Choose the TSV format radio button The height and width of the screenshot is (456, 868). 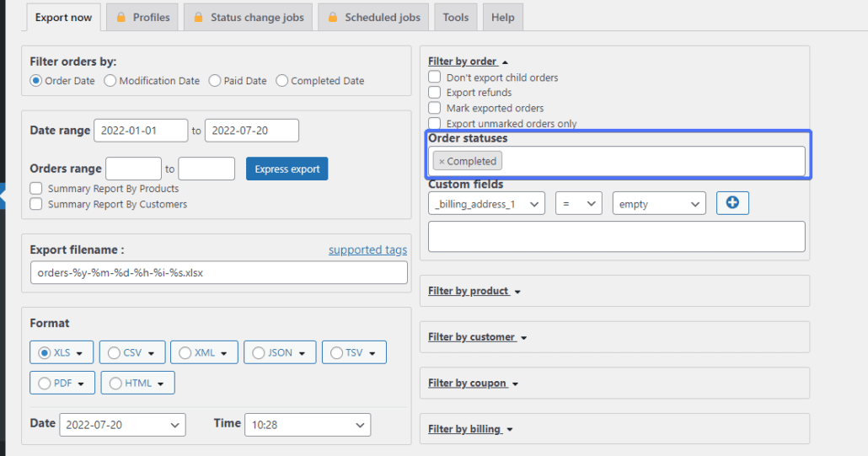point(336,352)
